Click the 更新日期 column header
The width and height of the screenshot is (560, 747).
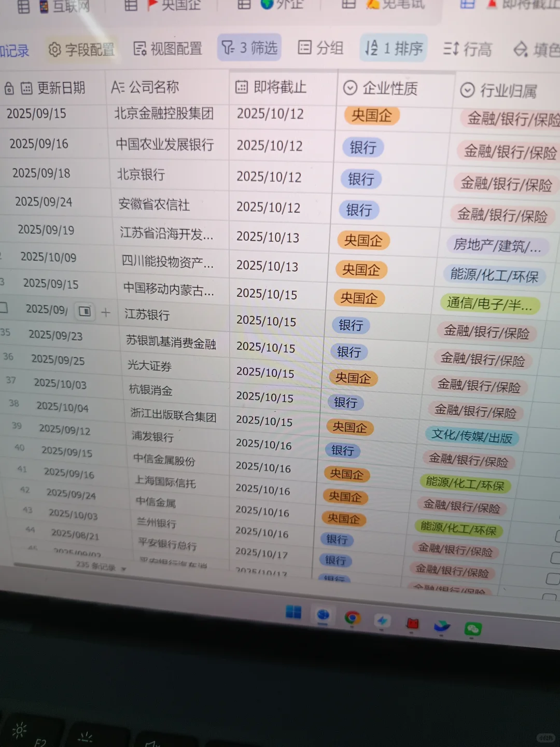tap(53, 88)
